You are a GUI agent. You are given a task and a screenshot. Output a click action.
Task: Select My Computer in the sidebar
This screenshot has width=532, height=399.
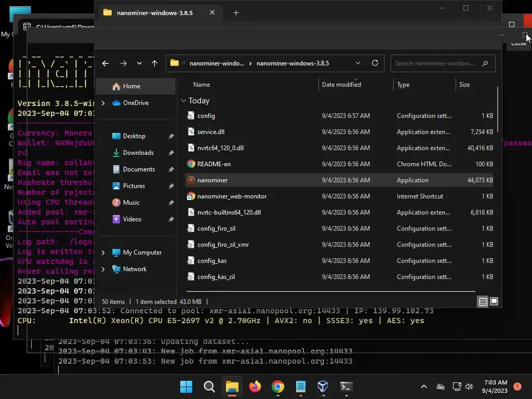(142, 252)
